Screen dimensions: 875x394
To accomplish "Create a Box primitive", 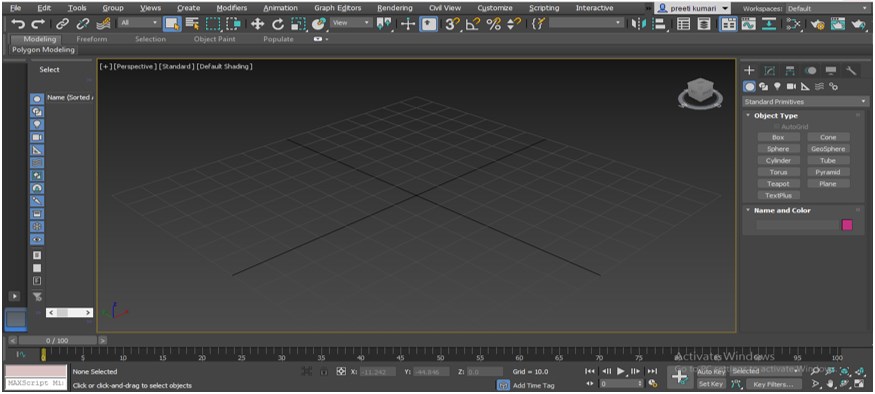I will coord(778,137).
